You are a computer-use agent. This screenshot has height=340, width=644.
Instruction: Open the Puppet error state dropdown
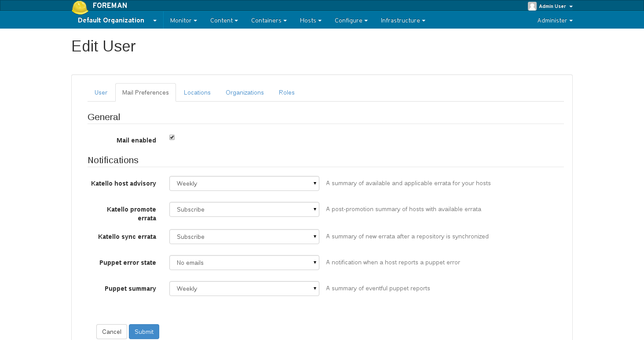[x=244, y=263]
